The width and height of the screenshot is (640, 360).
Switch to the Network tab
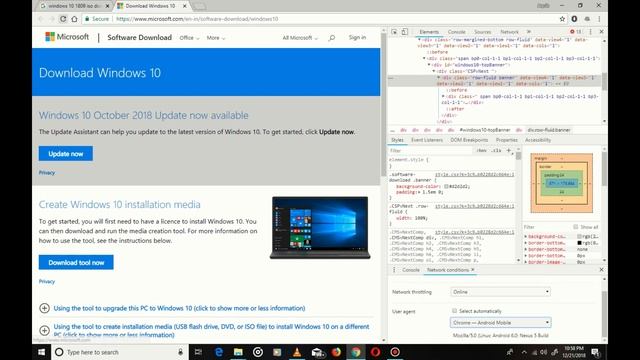(x=509, y=32)
